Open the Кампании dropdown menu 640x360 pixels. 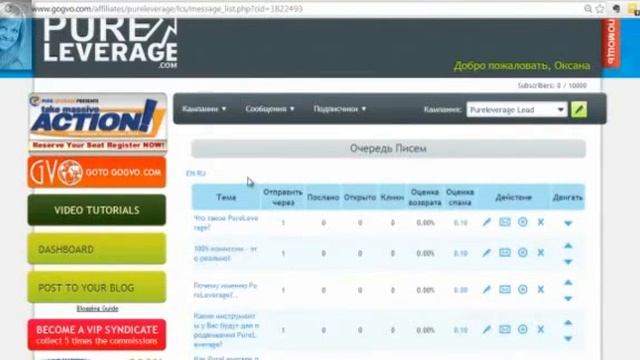204,109
